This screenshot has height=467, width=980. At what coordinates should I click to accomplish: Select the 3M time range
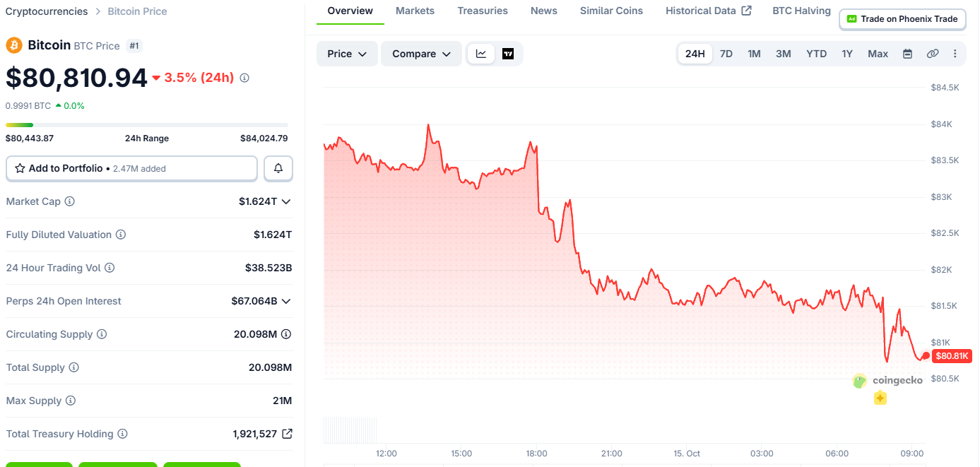click(783, 54)
